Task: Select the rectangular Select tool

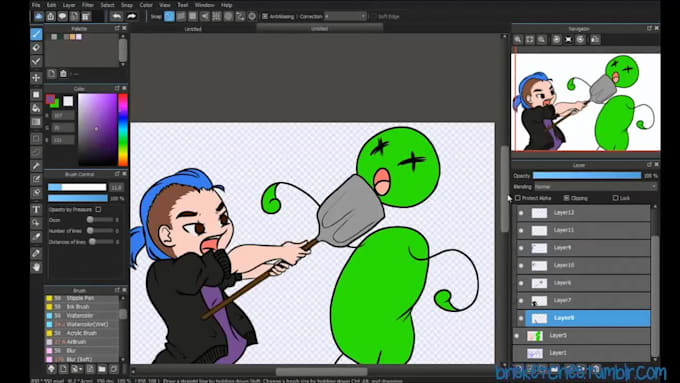Action: coord(36,139)
